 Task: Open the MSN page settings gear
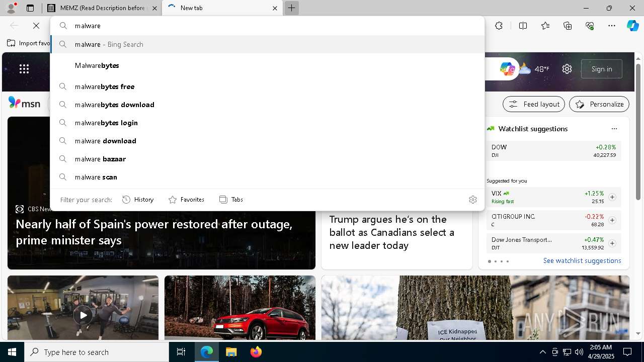[567, 69]
